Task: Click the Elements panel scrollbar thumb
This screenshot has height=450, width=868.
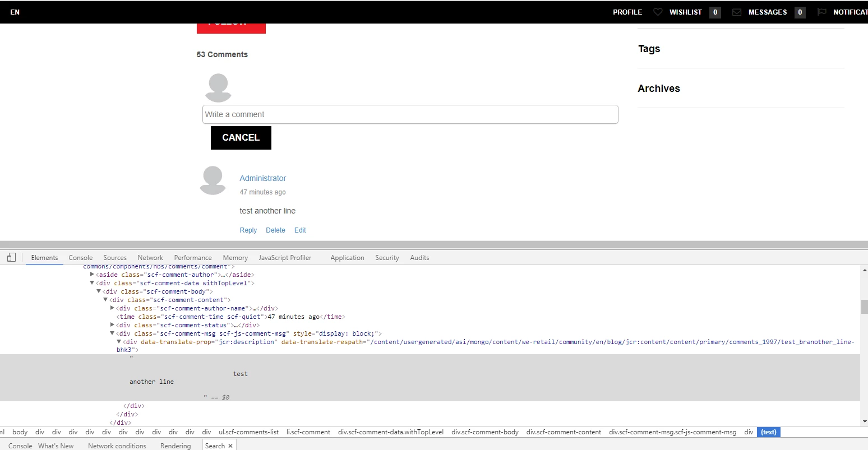Action: pos(864,307)
